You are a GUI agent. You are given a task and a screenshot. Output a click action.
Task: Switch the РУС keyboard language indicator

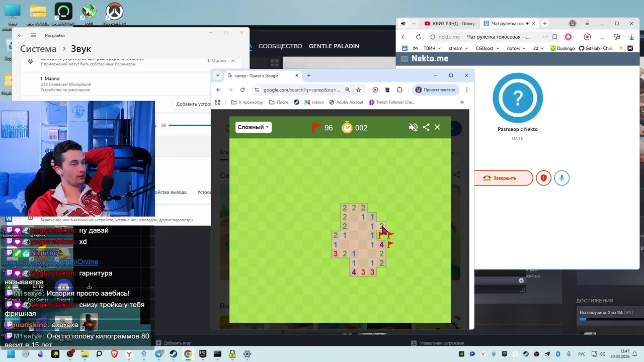click(582, 354)
